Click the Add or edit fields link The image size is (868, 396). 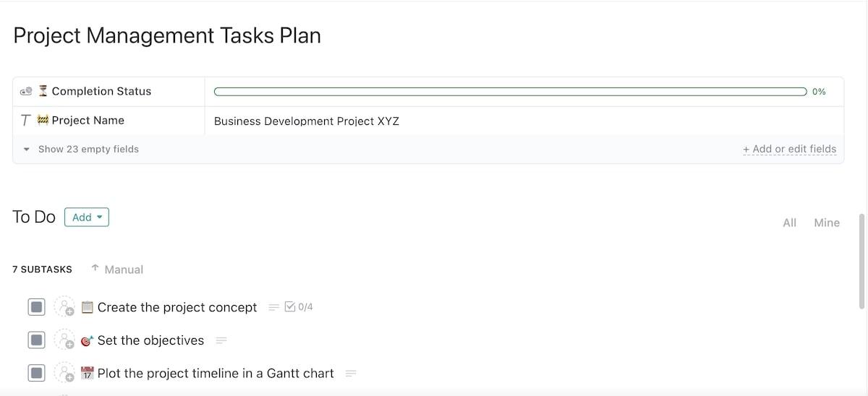click(x=789, y=149)
